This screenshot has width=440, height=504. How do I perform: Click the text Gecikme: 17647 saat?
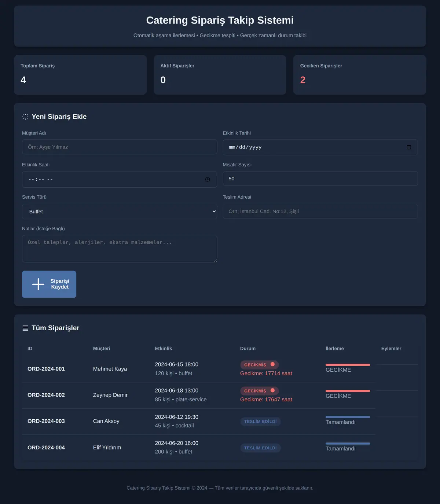266,399
